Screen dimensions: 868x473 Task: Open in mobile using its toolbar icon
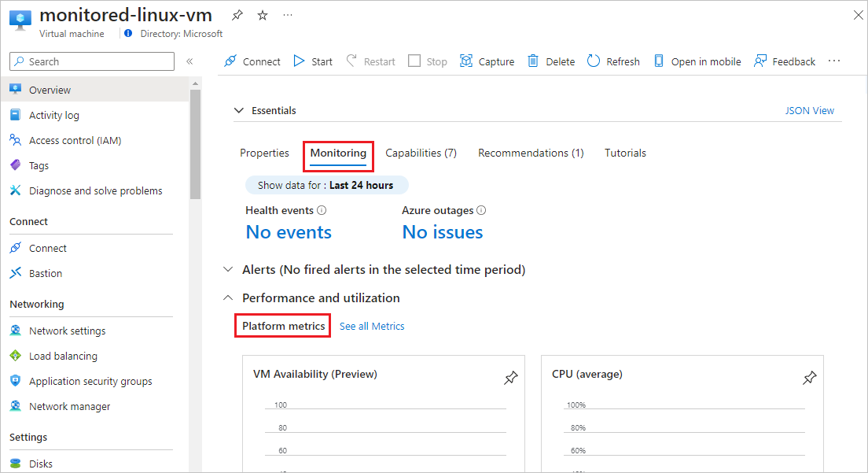point(658,61)
